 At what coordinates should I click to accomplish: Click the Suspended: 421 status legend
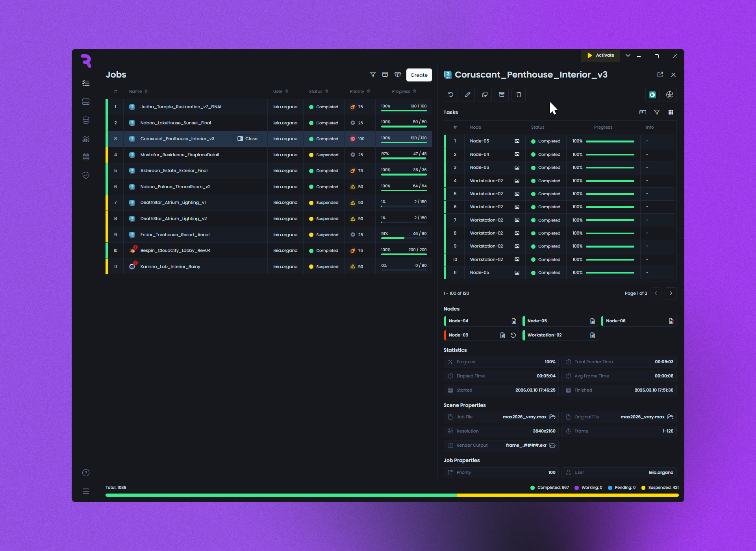pyautogui.click(x=660, y=488)
